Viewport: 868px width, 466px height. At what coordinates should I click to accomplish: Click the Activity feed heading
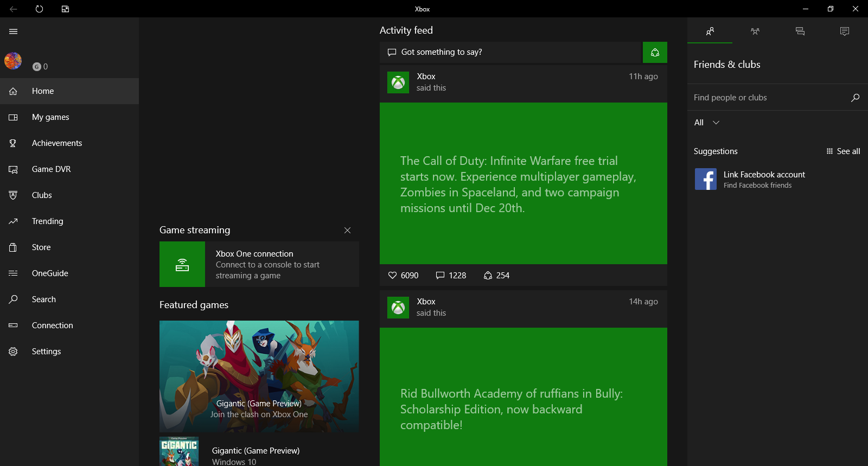click(406, 30)
